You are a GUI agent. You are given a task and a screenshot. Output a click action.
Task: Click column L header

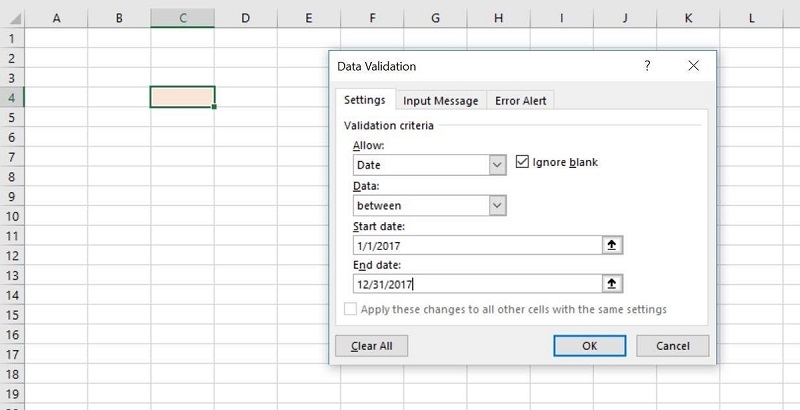point(751,18)
